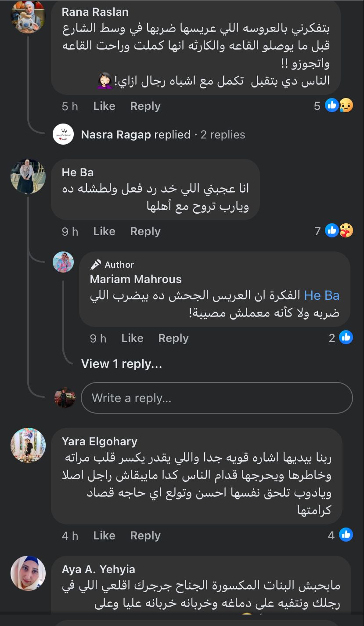Open Mariam Mahrous's profile name link
This screenshot has height=626, width=364.
point(135,279)
